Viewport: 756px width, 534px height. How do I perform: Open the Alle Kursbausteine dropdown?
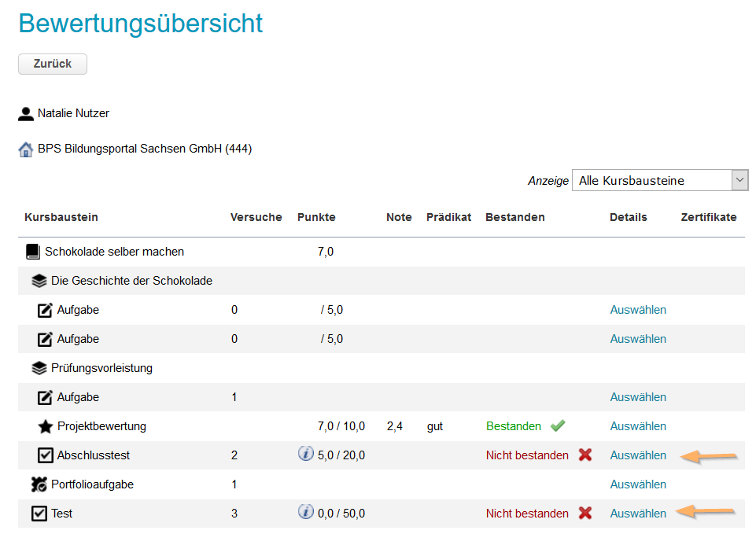659,180
